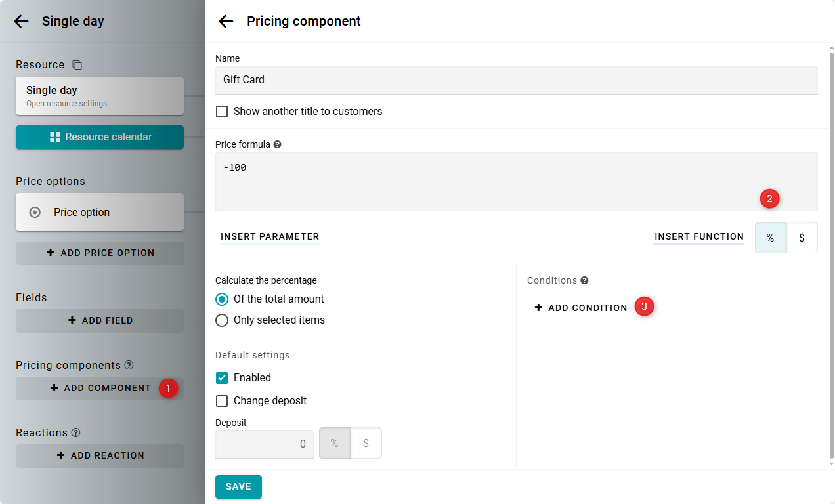Open the Insert Parameter menu
This screenshot has height=504, width=835.
tap(270, 237)
